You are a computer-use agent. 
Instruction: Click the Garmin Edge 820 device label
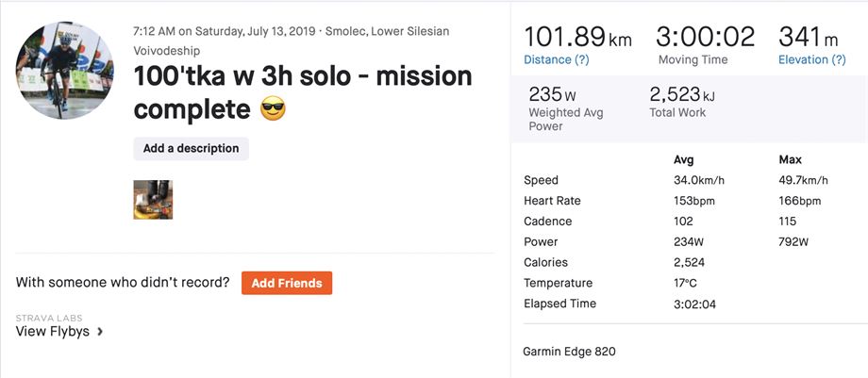[x=569, y=352]
